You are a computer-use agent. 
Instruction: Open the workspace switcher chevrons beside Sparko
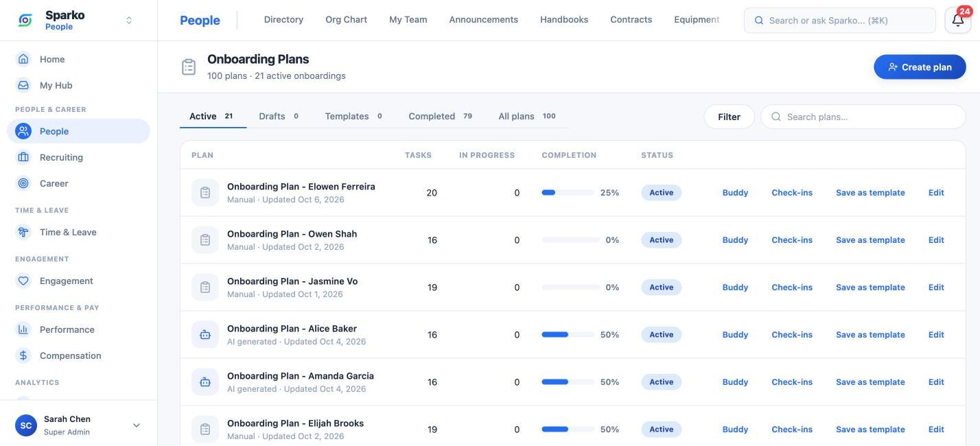(x=129, y=21)
